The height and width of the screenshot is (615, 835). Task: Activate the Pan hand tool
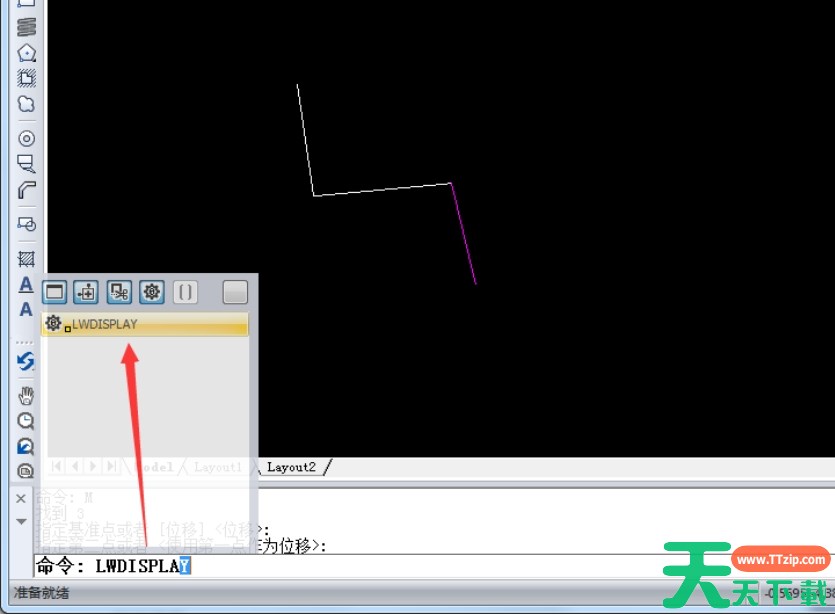[x=26, y=396]
